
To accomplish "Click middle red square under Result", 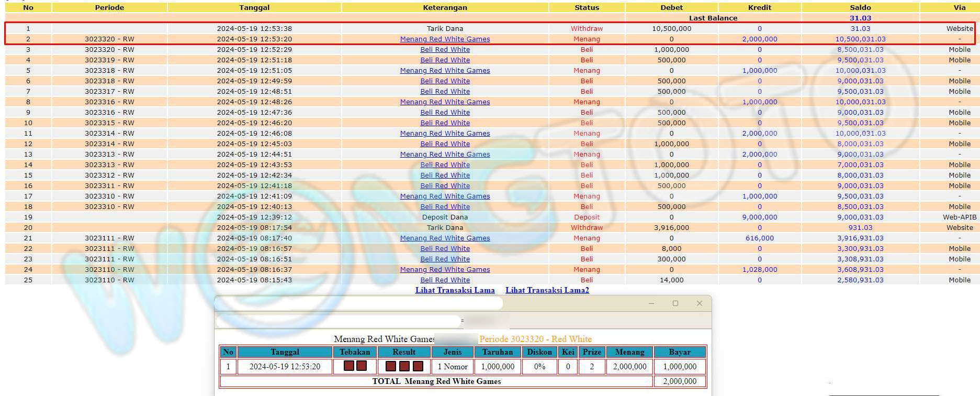I will pos(404,366).
